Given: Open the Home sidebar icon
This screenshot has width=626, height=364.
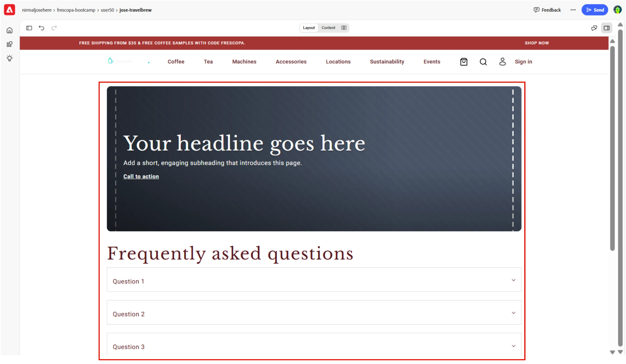Looking at the screenshot, I should [x=10, y=30].
